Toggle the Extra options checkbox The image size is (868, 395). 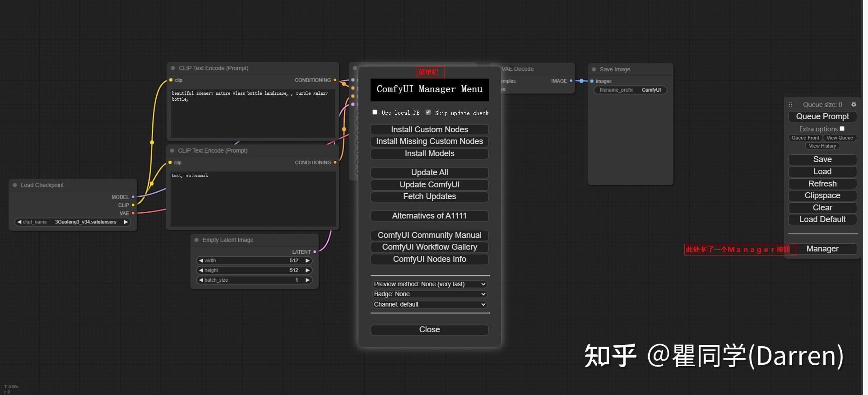click(842, 129)
